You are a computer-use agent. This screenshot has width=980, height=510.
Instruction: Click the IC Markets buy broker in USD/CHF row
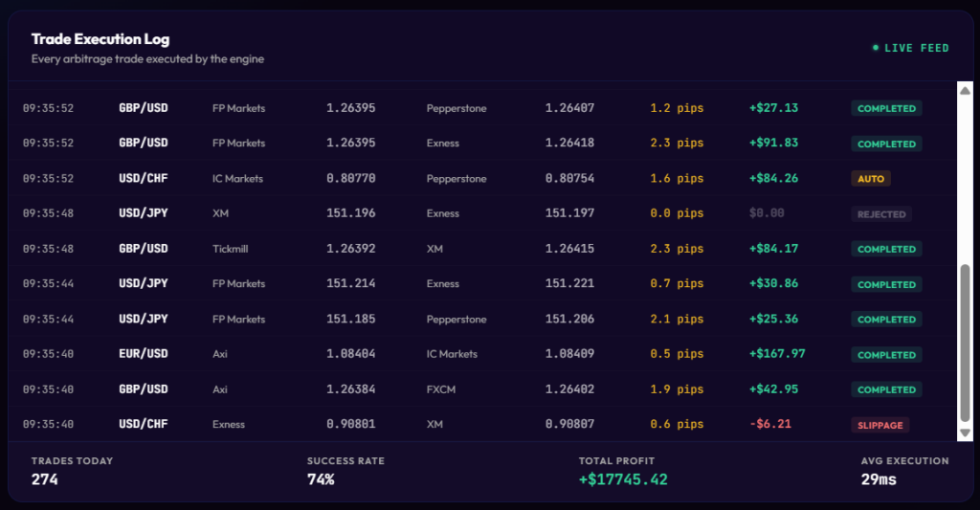[x=237, y=179]
